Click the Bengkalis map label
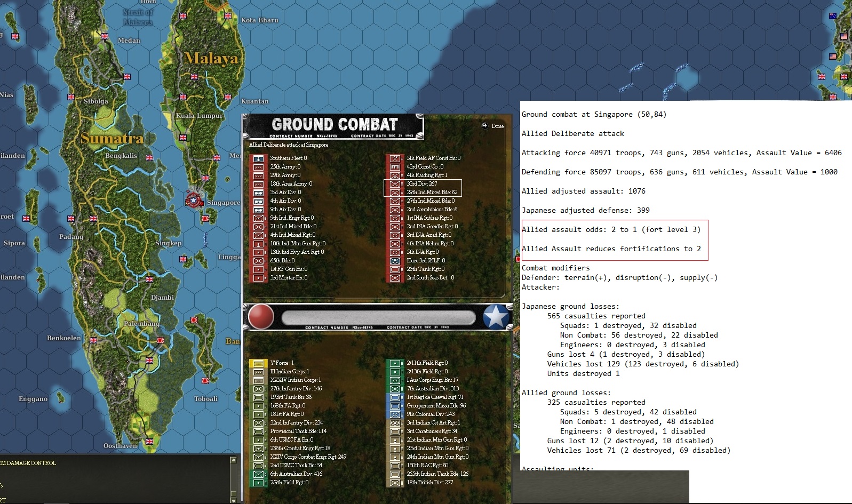Viewport: 852px width, 504px height. tap(121, 156)
